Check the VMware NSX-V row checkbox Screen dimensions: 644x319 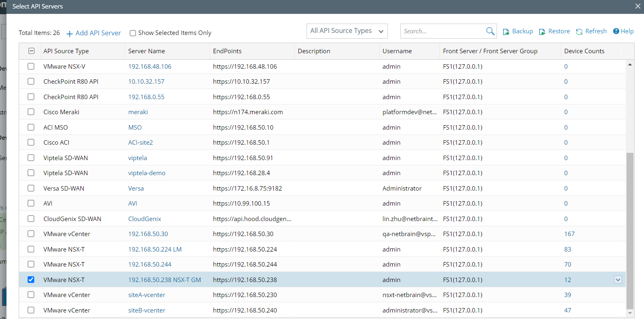click(x=31, y=66)
